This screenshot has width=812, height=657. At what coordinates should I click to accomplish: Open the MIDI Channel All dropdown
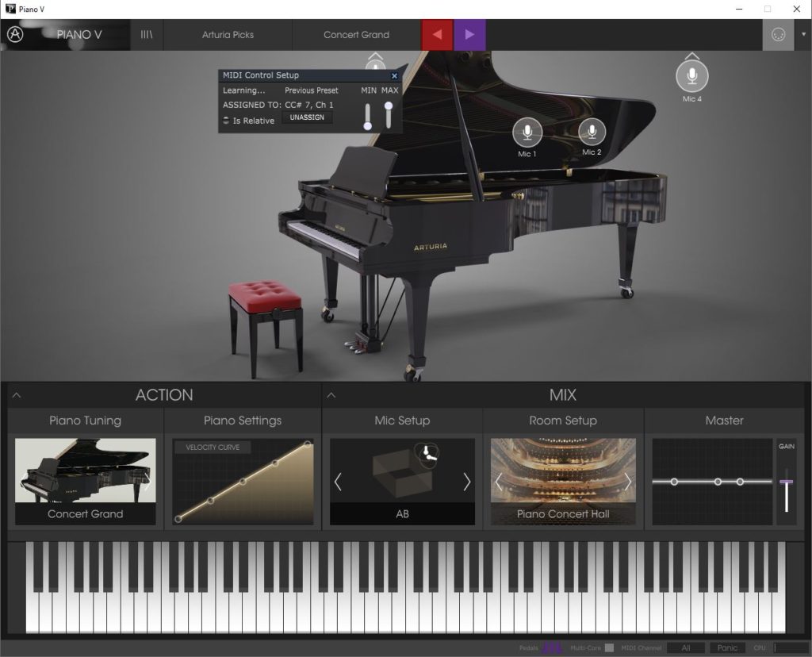point(686,647)
